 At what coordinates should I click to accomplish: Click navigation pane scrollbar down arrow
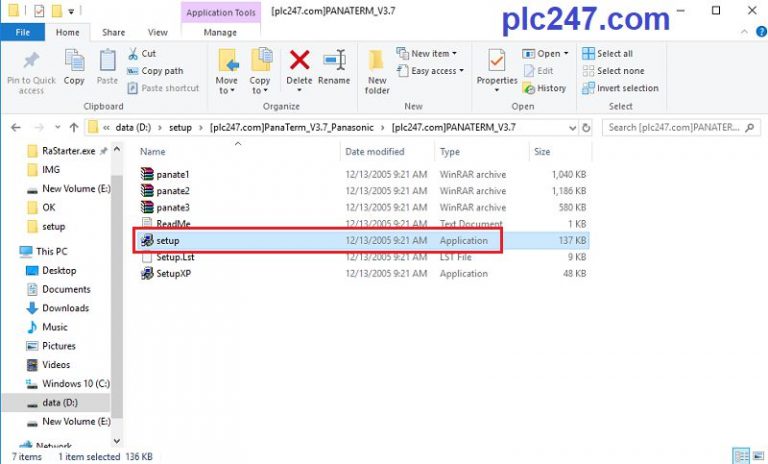point(117,441)
